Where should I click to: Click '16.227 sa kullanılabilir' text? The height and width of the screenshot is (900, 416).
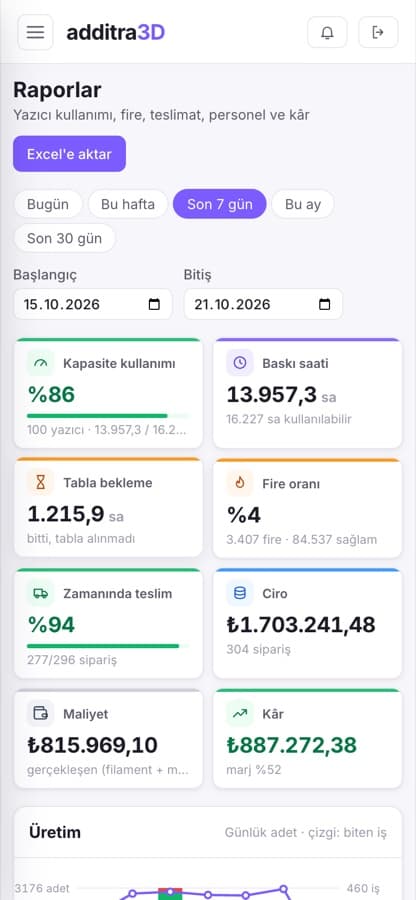[x=289, y=420]
